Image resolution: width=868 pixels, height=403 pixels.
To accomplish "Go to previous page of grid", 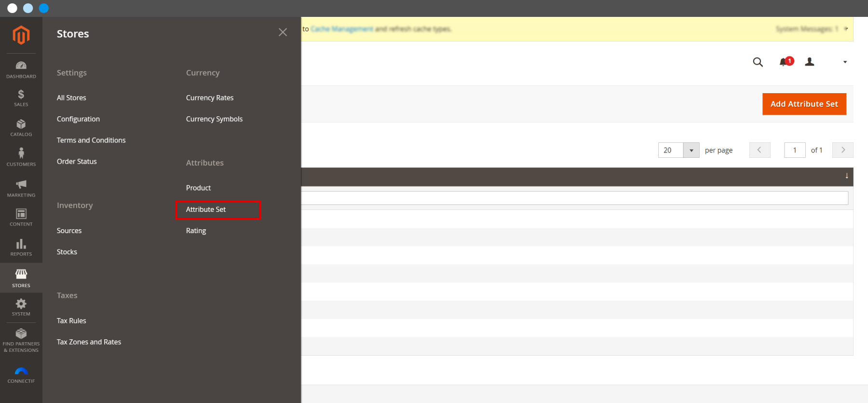I will [760, 150].
